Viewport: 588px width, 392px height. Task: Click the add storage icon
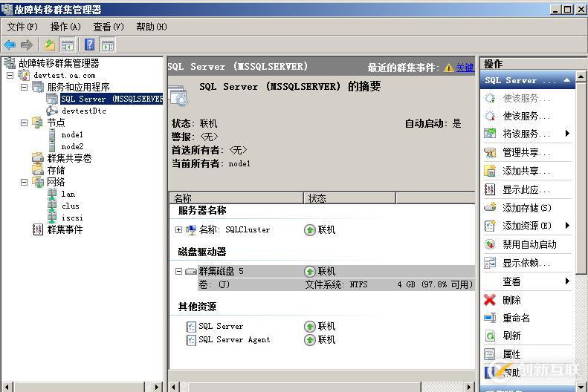coord(490,207)
